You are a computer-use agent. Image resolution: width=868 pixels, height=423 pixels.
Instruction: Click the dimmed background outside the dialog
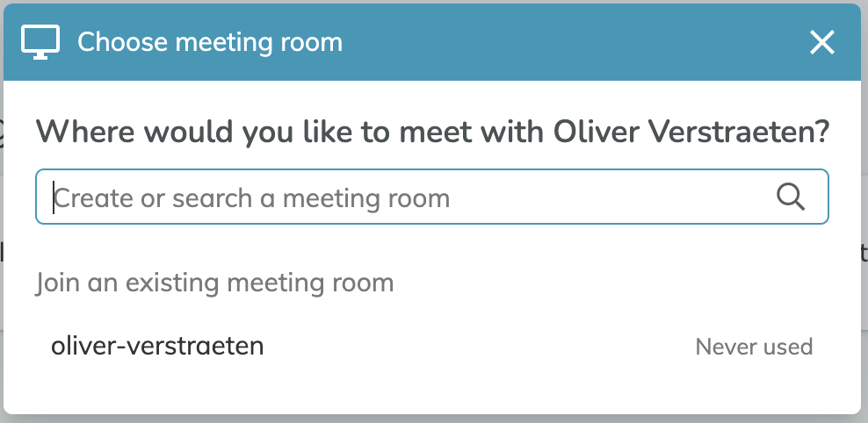pos(864,221)
